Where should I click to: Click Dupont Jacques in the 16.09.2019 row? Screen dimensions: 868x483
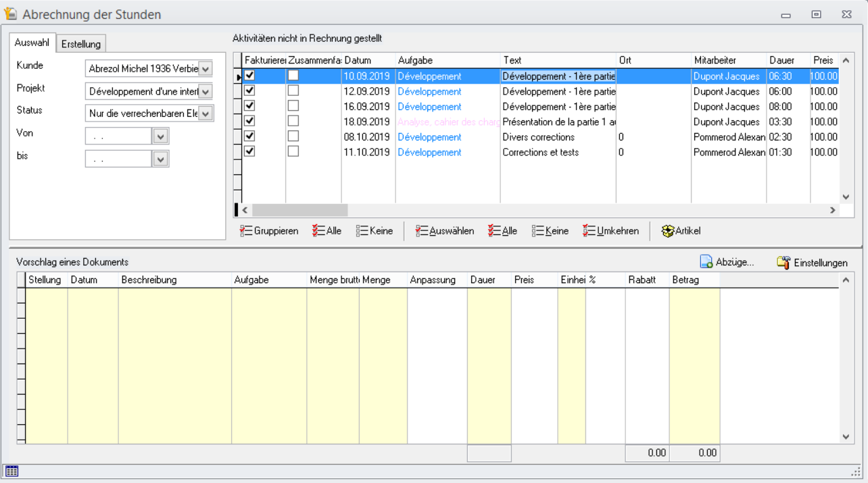pos(729,107)
